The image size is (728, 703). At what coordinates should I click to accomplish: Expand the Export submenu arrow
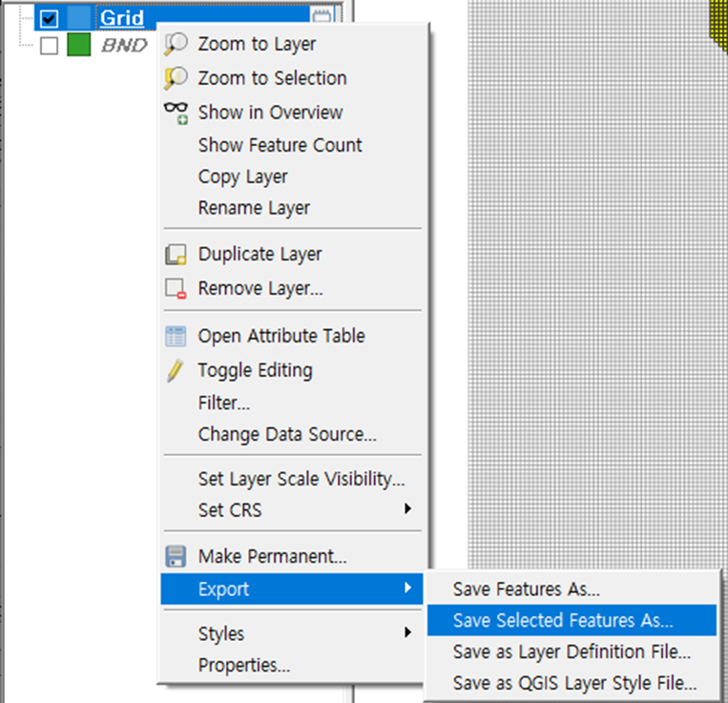point(407,588)
